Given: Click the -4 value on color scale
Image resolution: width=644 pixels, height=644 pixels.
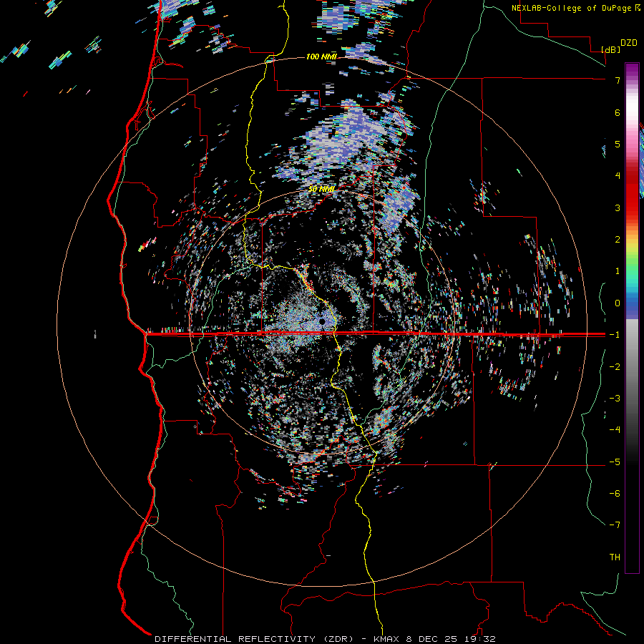Looking at the screenshot, I should [x=615, y=430].
